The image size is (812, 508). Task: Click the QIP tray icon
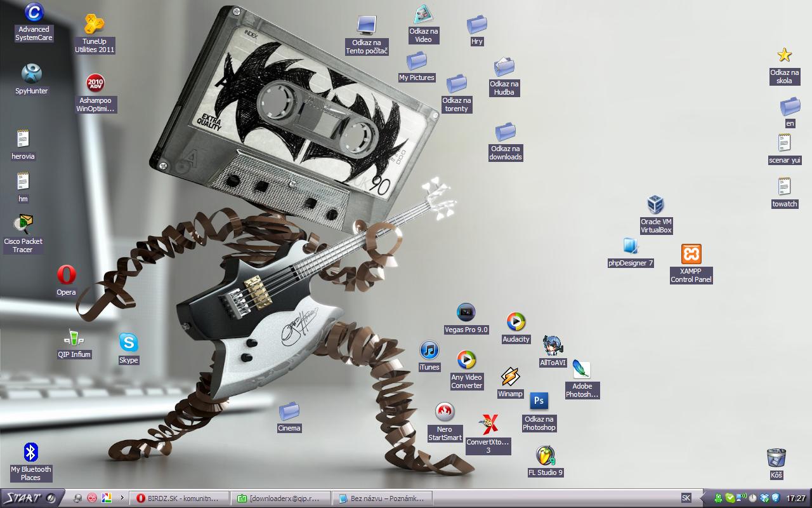pos(719,498)
